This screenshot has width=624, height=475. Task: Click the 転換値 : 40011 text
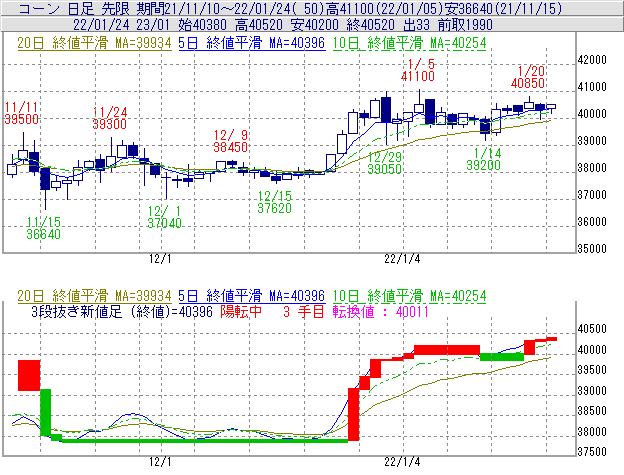tap(380, 311)
